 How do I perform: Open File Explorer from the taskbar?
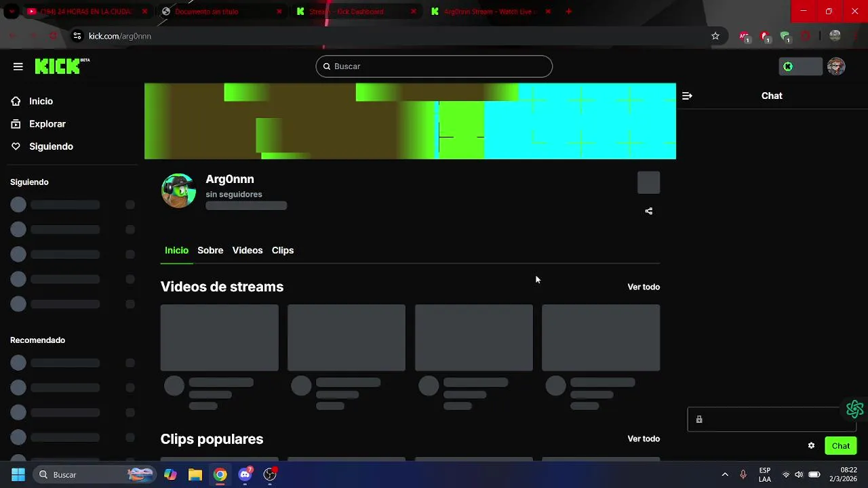195,474
